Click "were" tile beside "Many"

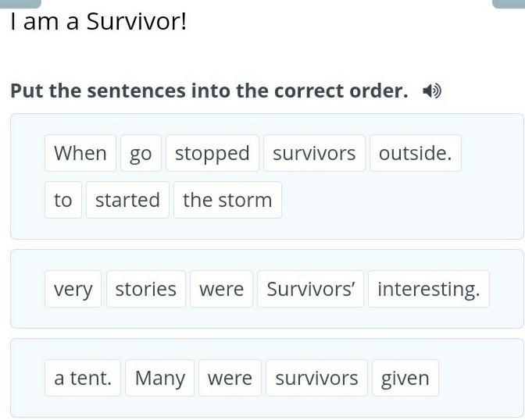[x=230, y=378]
